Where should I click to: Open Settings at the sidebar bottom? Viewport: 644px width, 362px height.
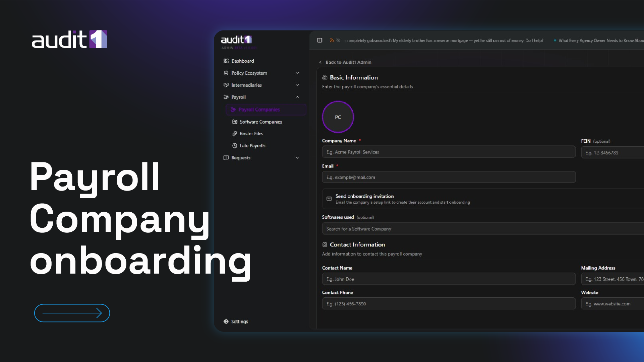point(239,321)
